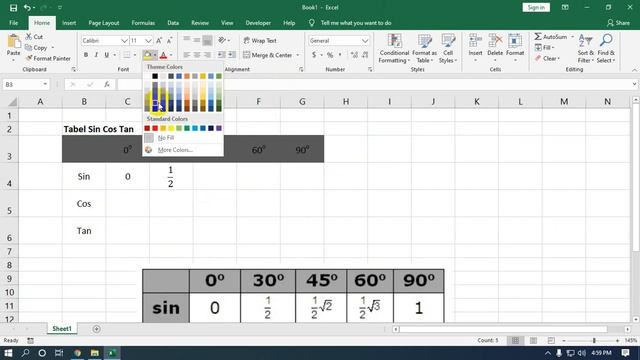This screenshot has width=640, height=360.
Task: Open the Orientation text rotation options
Action: click(224, 40)
